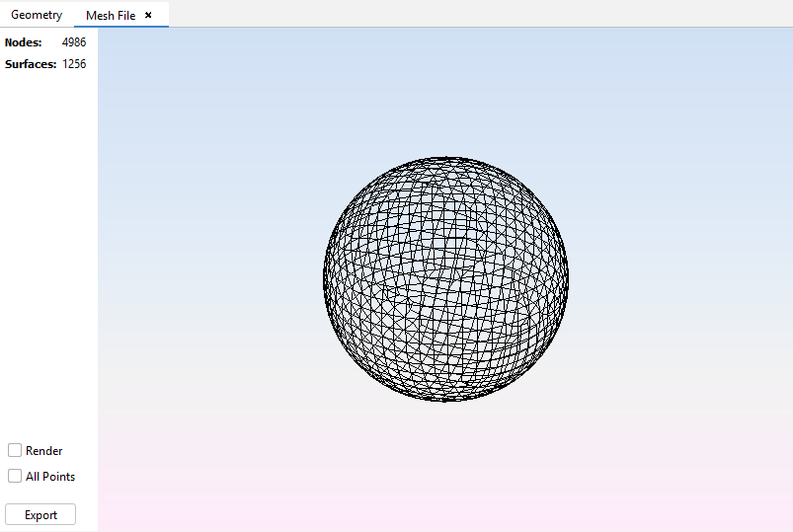Click the center of the wireframe sphere
This screenshot has height=532, width=793.
click(x=446, y=278)
